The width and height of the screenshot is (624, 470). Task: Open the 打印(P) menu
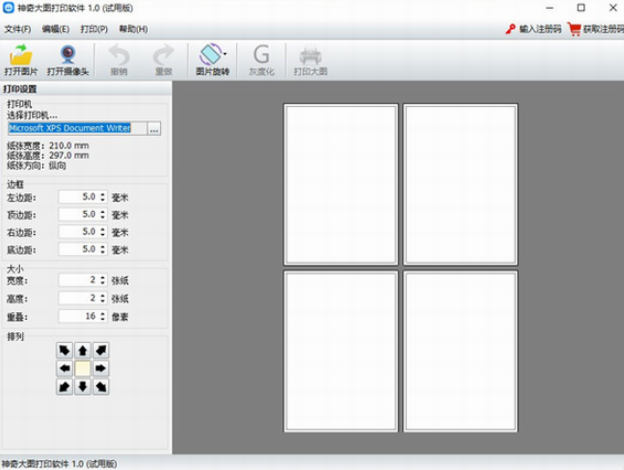click(x=94, y=29)
